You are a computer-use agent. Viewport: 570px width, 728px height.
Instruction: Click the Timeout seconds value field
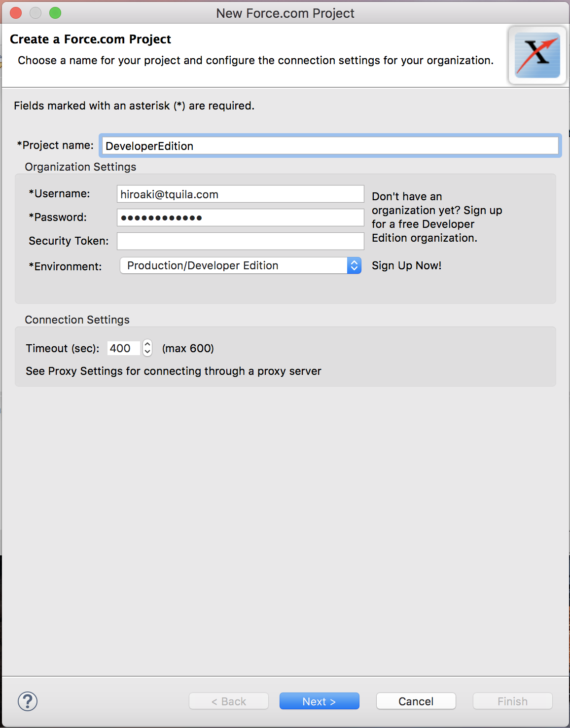pos(124,348)
